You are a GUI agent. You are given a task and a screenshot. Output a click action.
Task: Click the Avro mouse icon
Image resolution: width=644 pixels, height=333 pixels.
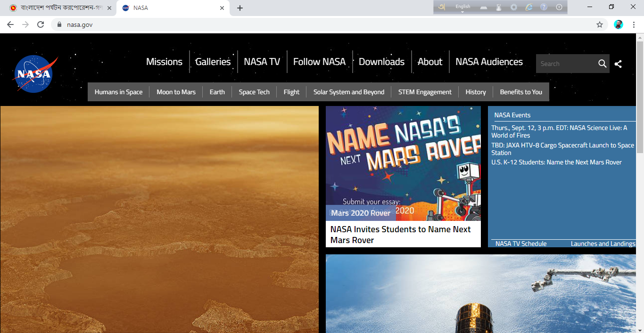point(499,7)
